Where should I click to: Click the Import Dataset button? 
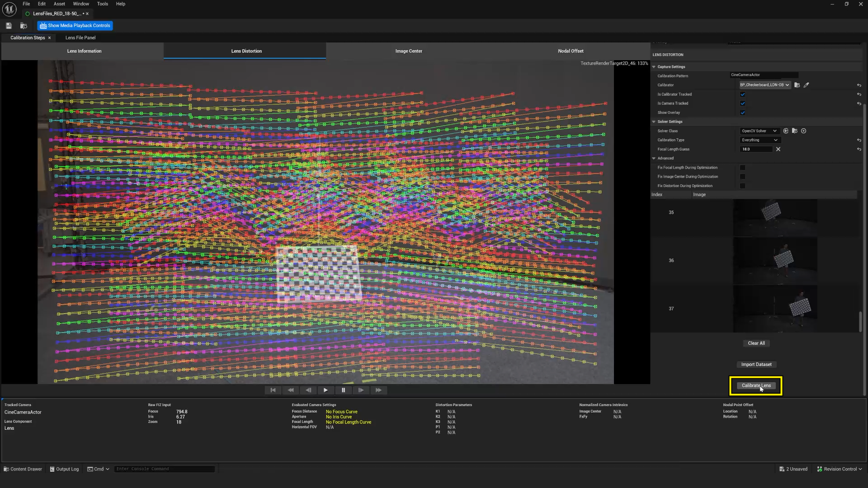pos(756,365)
